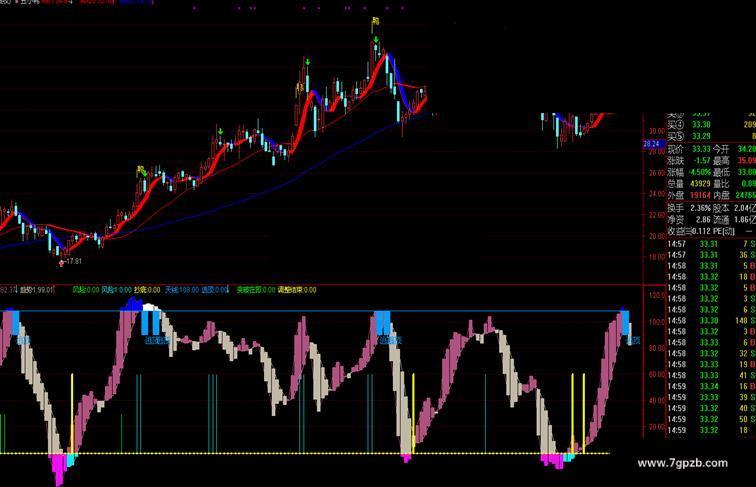Click the yellow 跑 signal above the chart peak
The image size is (756, 487).
pyautogui.click(x=375, y=22)
